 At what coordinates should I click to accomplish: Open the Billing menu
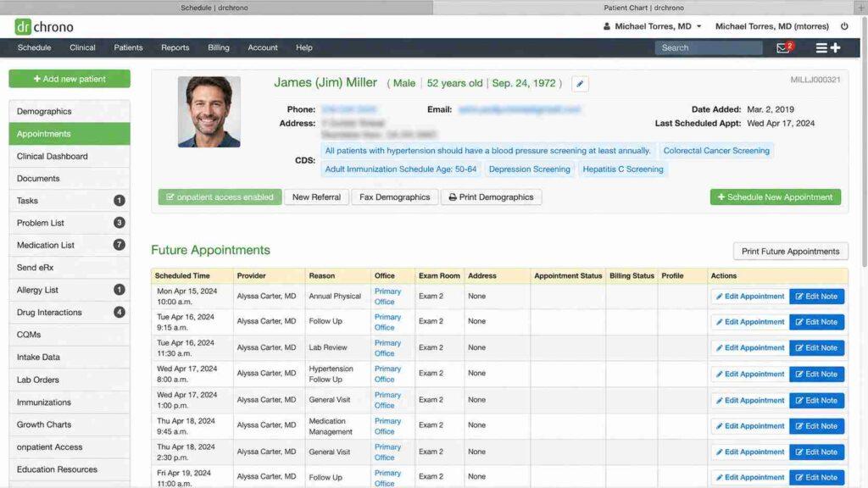(x=219, y=47)
